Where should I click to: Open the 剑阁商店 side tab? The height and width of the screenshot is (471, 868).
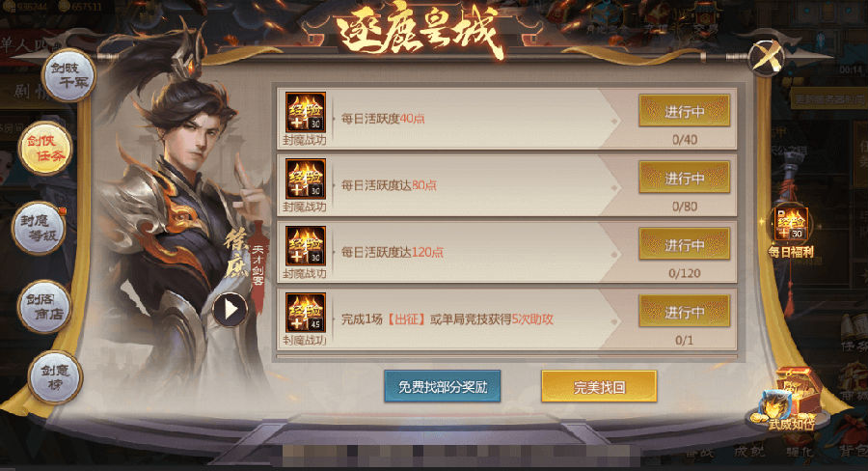(x=44, y=306)
